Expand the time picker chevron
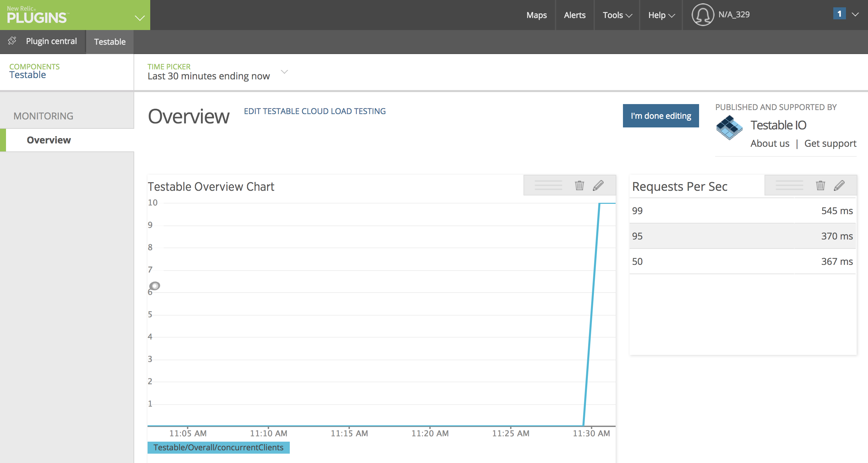 (284, 72)
